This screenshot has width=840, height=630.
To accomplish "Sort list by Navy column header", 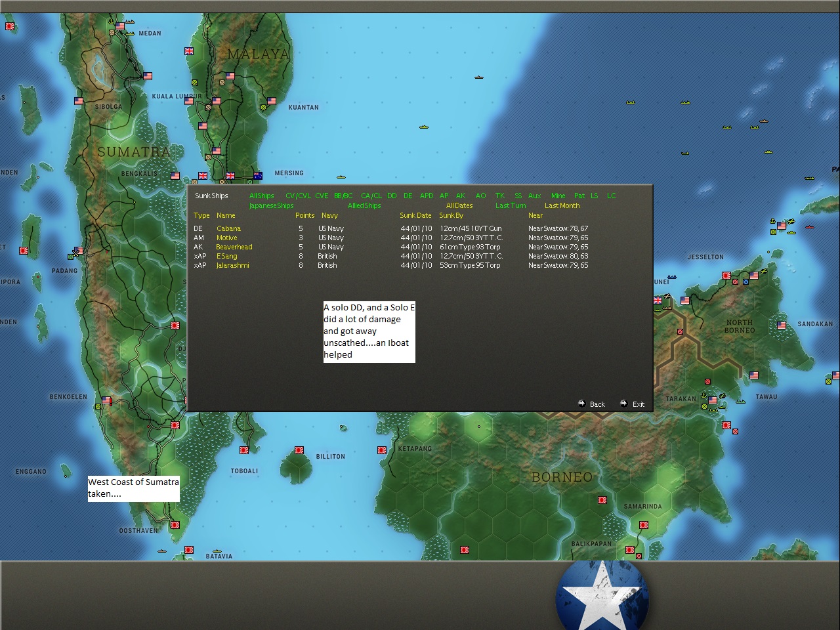I will coord(329,215).
